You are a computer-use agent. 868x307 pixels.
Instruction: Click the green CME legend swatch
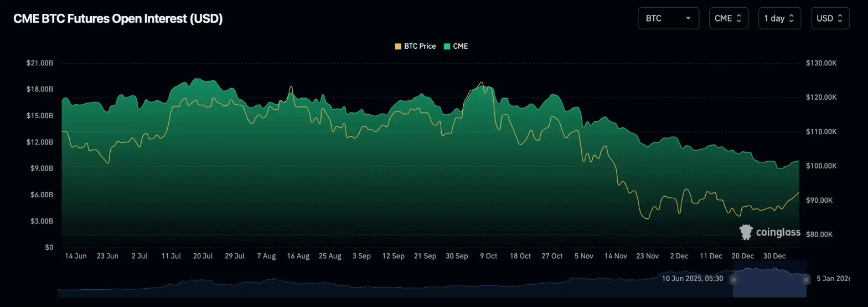447,47
